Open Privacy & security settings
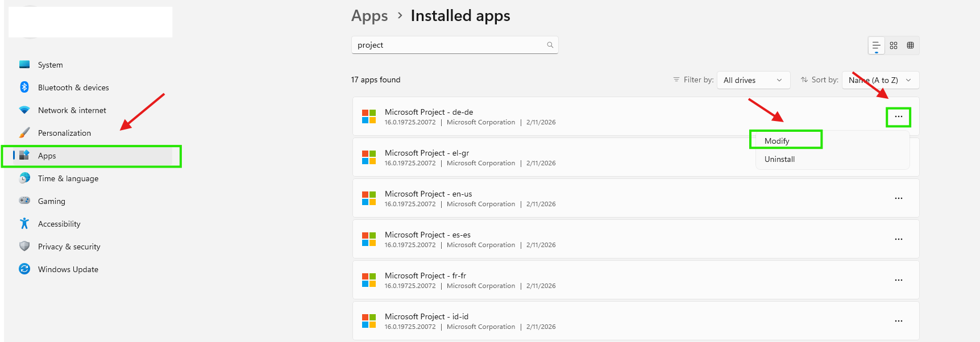The width and height of the screenshot is (980, 342). [69, 247]
